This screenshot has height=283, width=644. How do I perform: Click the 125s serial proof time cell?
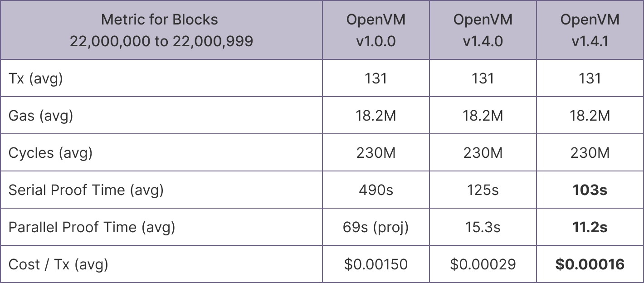pos(483,190)
